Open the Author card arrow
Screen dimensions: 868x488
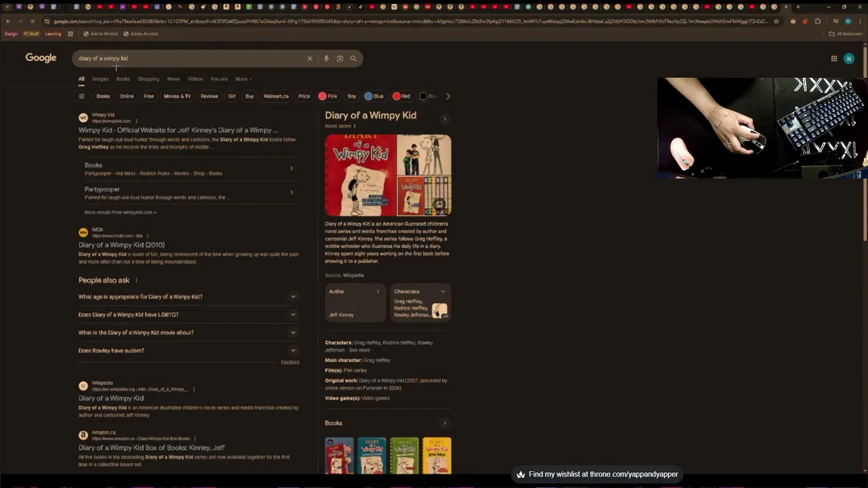[378, 291]
